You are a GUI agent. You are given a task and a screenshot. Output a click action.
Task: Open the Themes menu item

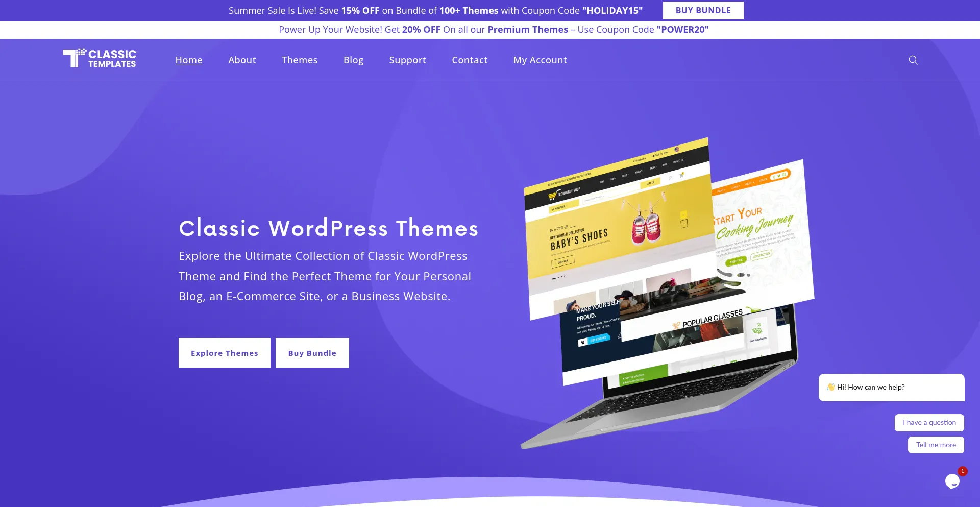pos(300,60)
